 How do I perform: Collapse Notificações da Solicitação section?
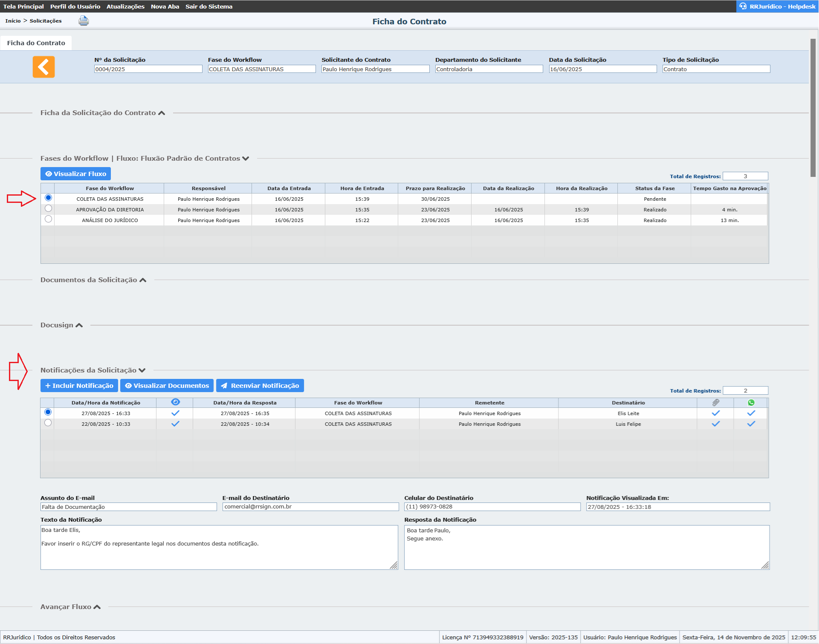(x=142, y=370)
